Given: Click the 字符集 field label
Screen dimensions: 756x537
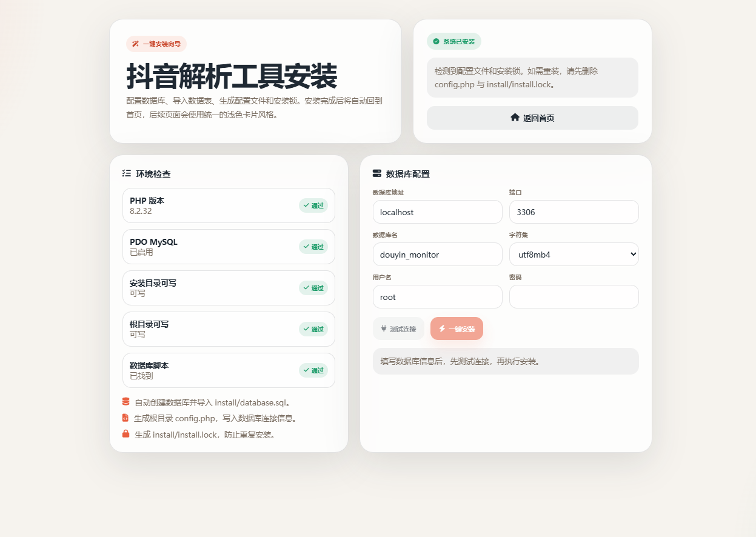Looking at the screenshot, I should [x=518, y=235].
